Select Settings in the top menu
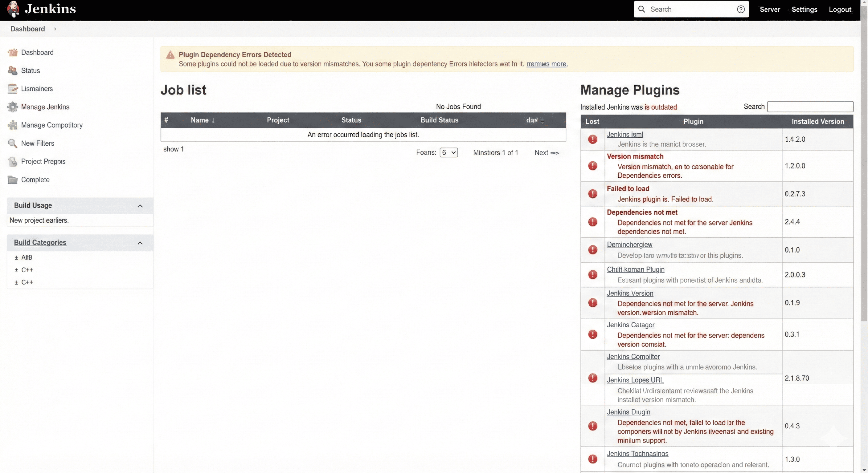The width and height of the screenshot is (868, 473). [x=804, y=9]
